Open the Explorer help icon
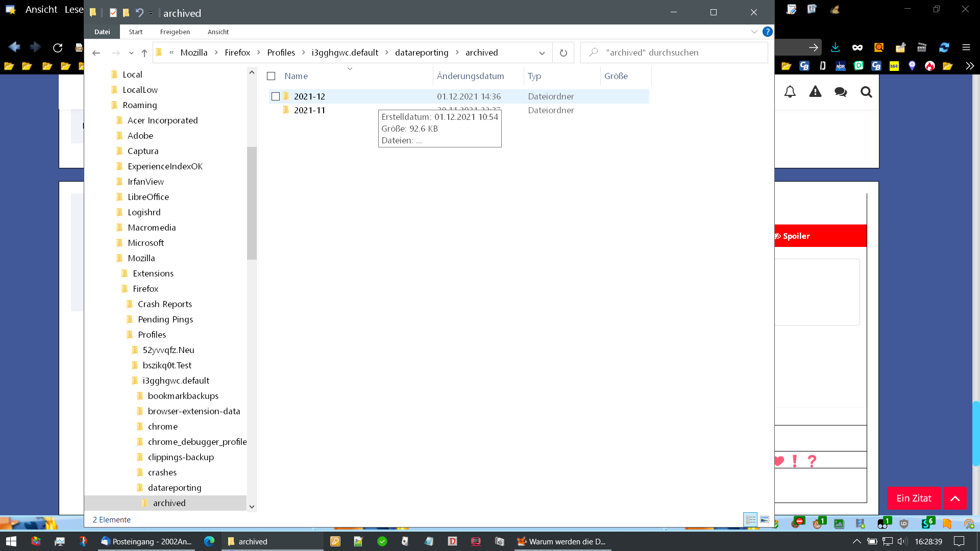The width and height of the screenshot is (980, 551). pyautogui.click(x=767, y=32)
